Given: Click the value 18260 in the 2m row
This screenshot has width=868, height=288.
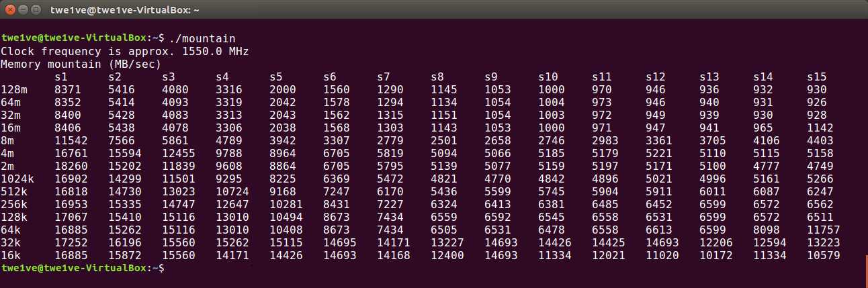Looking at the screenshot, I should coord(71,166).
